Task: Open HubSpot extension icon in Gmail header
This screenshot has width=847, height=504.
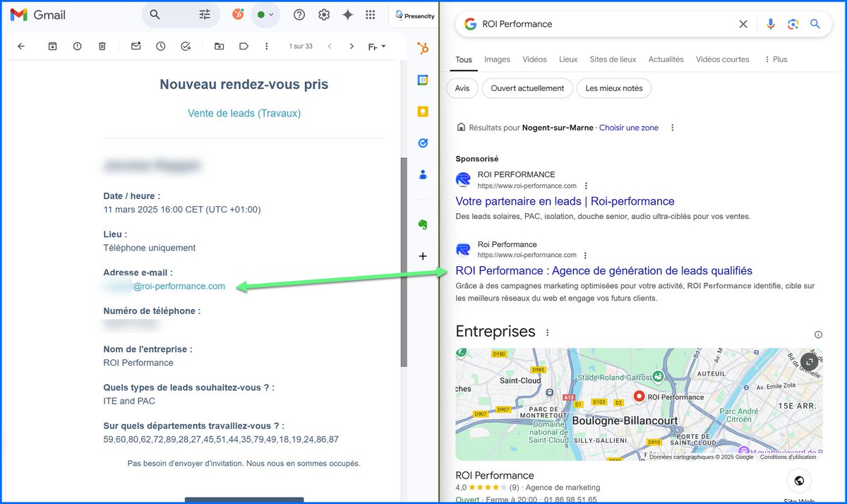Action: 238,14
